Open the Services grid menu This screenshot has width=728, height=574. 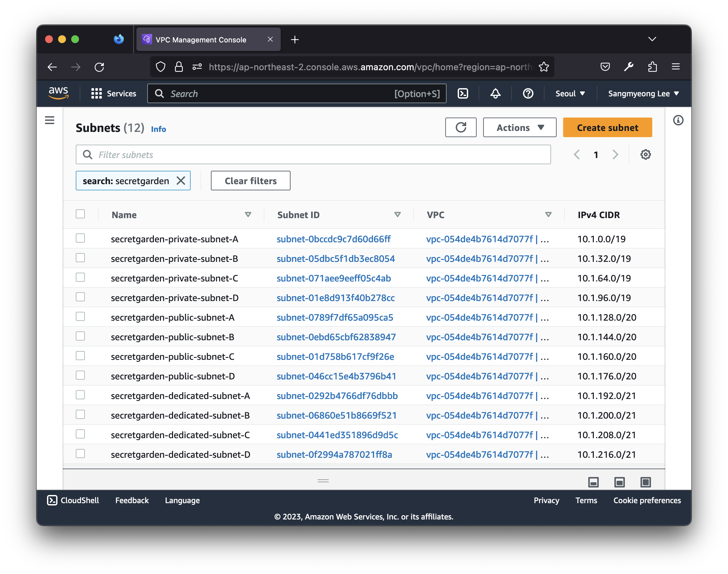tap(114, 93)
